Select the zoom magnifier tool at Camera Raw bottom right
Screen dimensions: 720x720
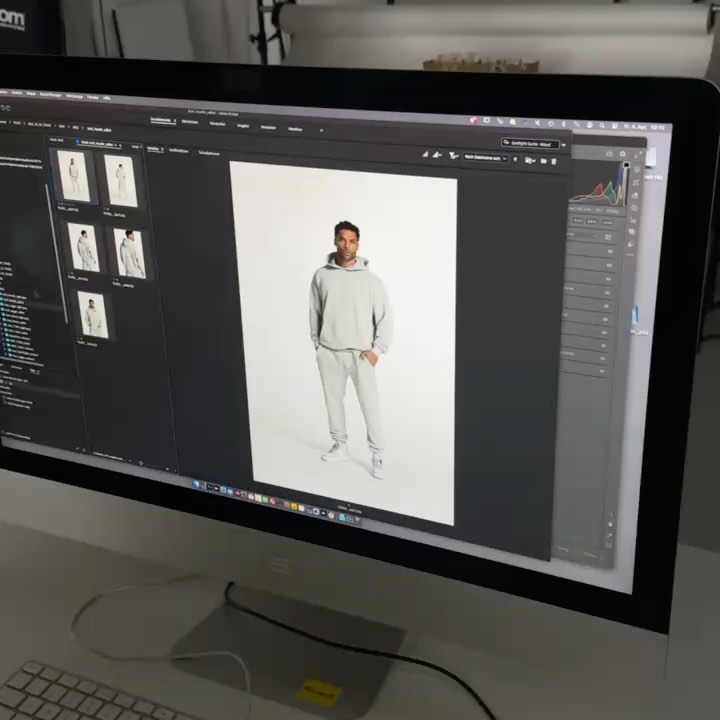610,514
